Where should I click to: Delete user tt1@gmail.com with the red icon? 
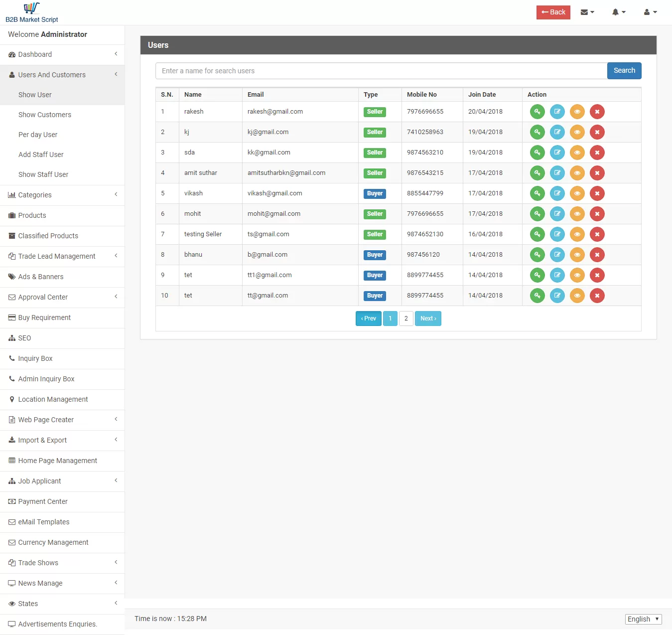[x=597, y=275]
